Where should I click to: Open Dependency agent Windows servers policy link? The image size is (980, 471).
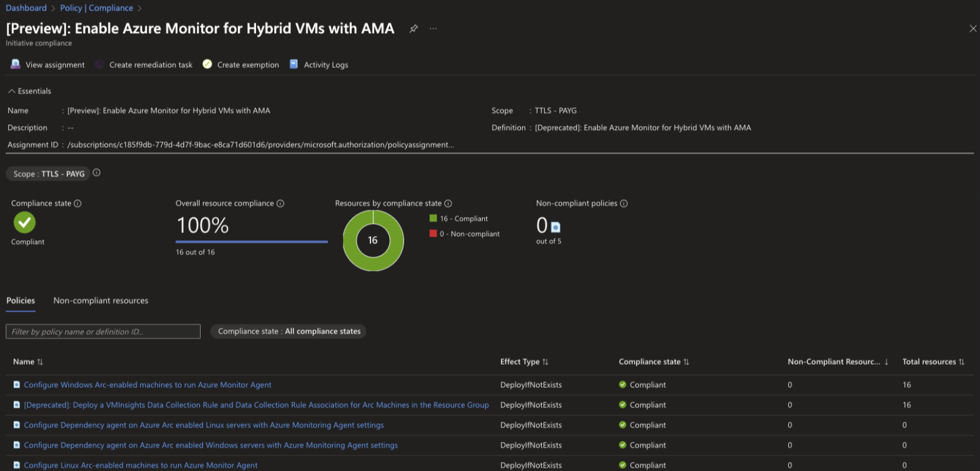point(211,445)
